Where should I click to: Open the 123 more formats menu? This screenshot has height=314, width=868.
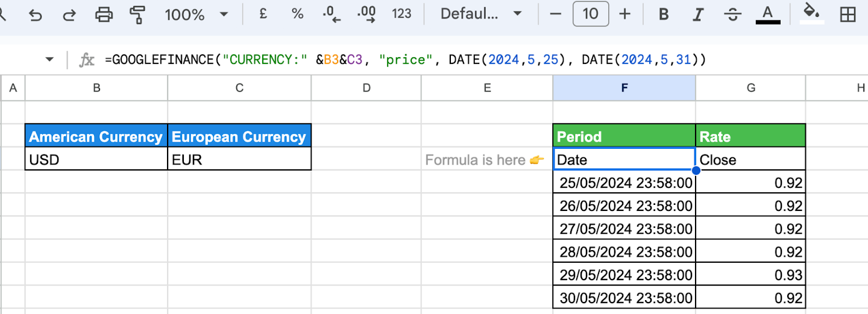pyautogui.click(x=401, y=14)
